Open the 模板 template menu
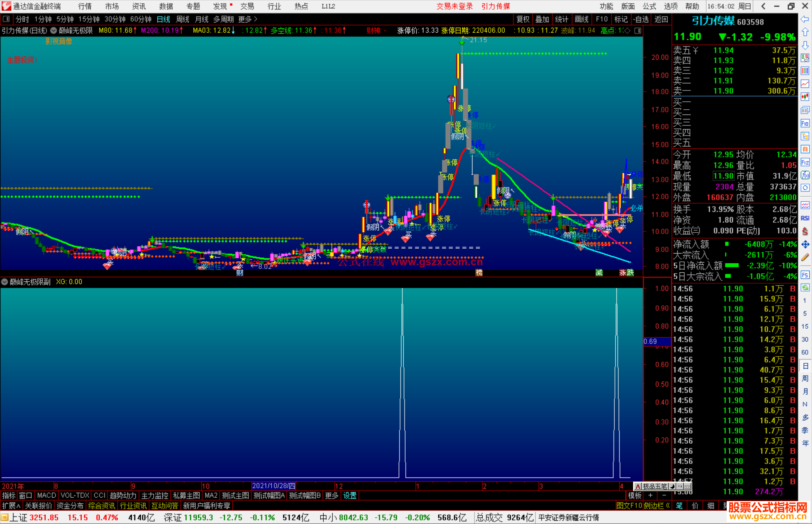The width and height of the screenshot is (812, 524). 635,495
